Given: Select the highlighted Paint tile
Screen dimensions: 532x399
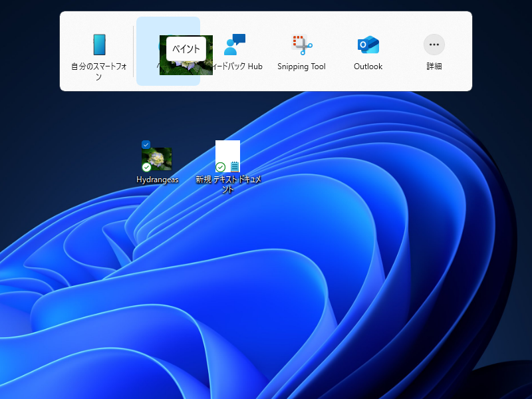Looking at the screenshot, I should pos(168,51).
